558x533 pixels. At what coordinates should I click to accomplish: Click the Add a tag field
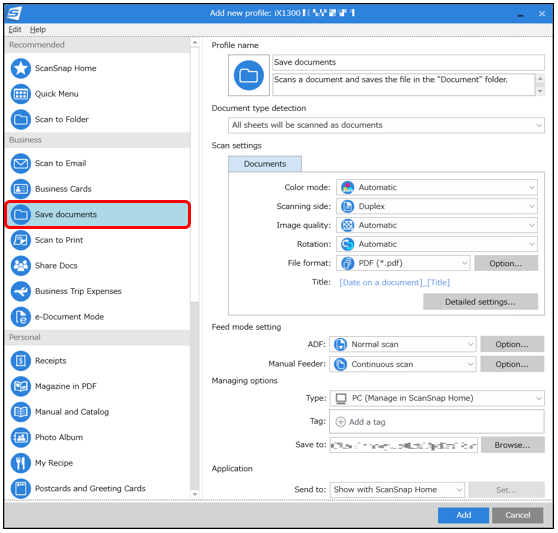[437, 422]
